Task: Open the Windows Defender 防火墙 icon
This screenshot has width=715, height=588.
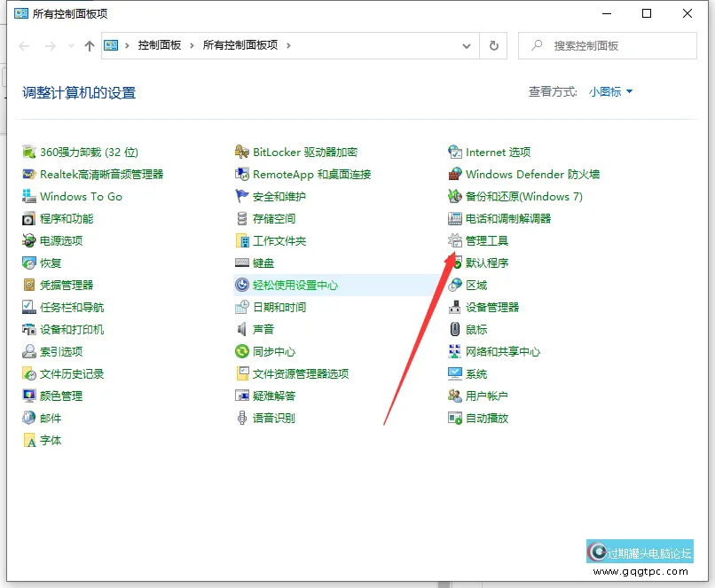Action: pos(455,175)
